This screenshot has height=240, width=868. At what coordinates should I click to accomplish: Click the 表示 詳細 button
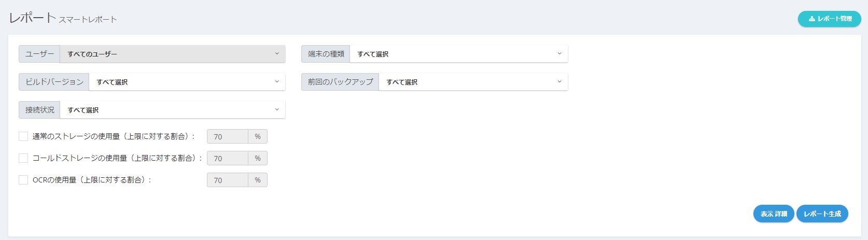(x=774, y=214)
